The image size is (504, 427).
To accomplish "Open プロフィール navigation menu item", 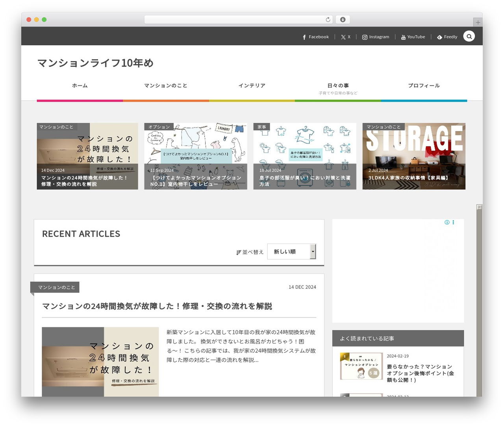I will 424,85.
